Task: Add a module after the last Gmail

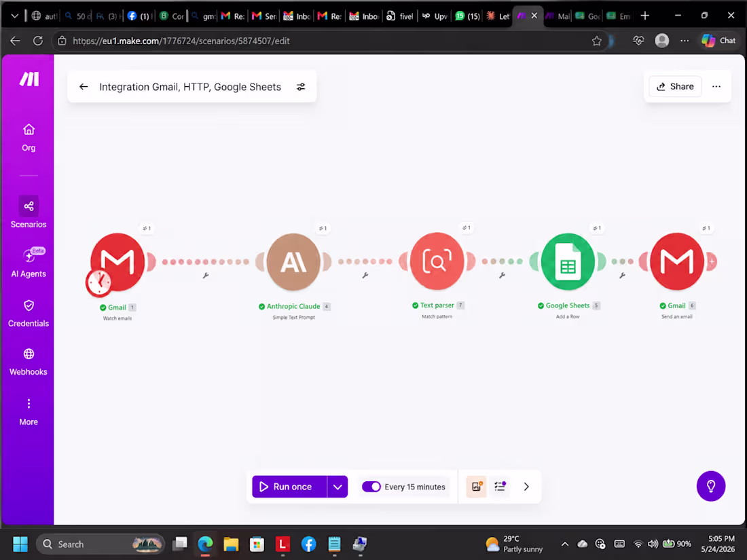Action: point(712,261)
